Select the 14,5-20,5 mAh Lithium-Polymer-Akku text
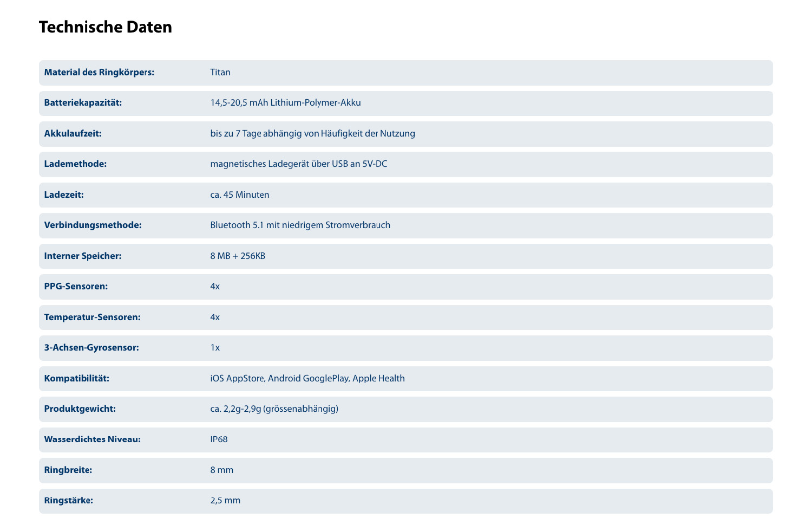 pyautogui.click(x=285, y=103)
